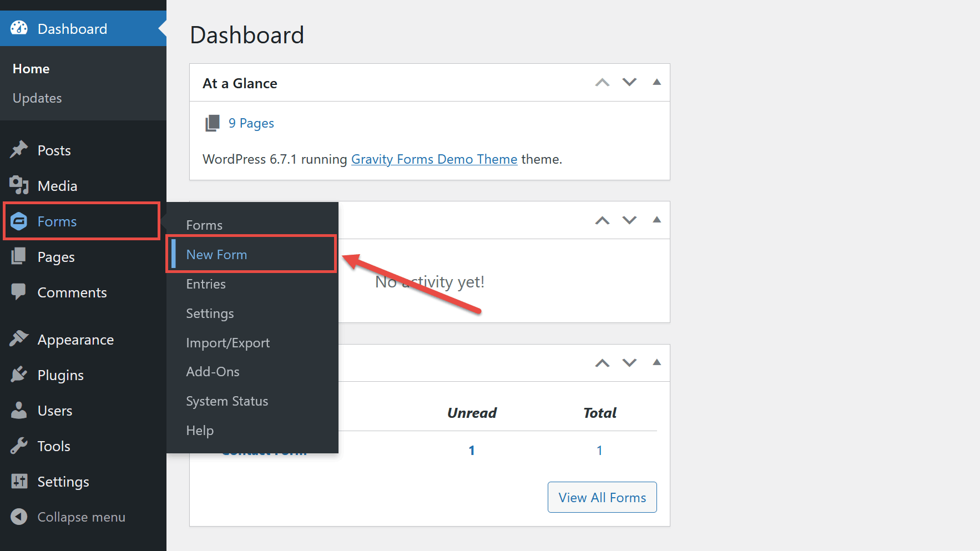The height and width of the screenshot is (551, 980).
Task: Click the Plugins plug icon
Action: [19, 374]
